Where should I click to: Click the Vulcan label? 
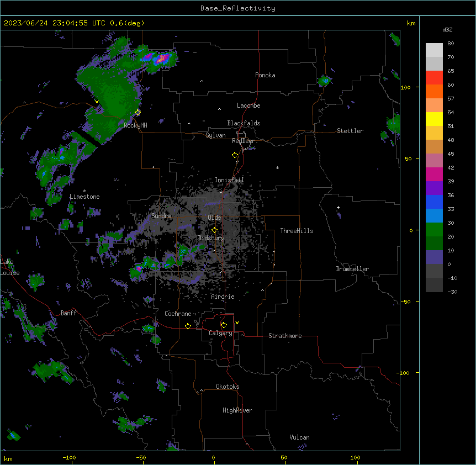point(300,437)
